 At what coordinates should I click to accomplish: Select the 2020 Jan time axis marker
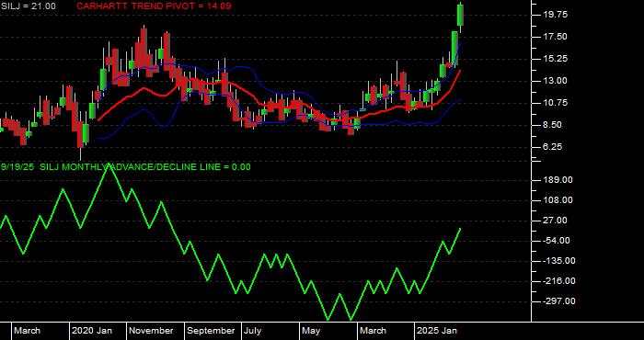point(92,331)
